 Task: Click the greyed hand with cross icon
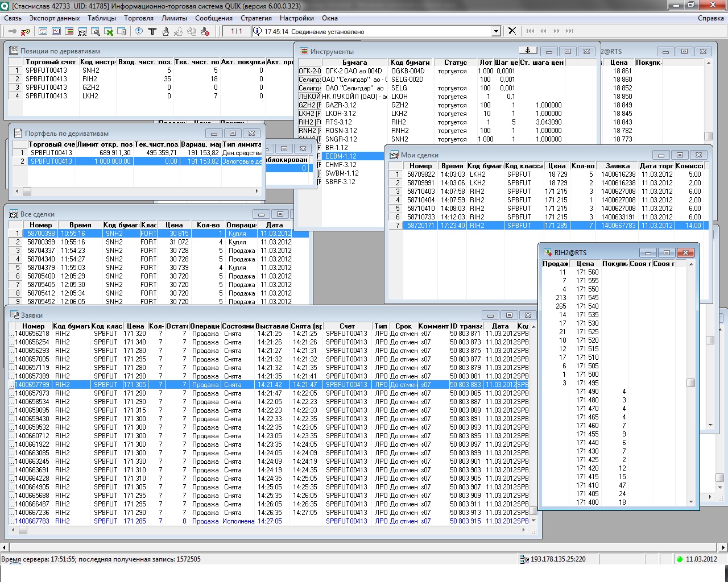(x=179, y=31)
